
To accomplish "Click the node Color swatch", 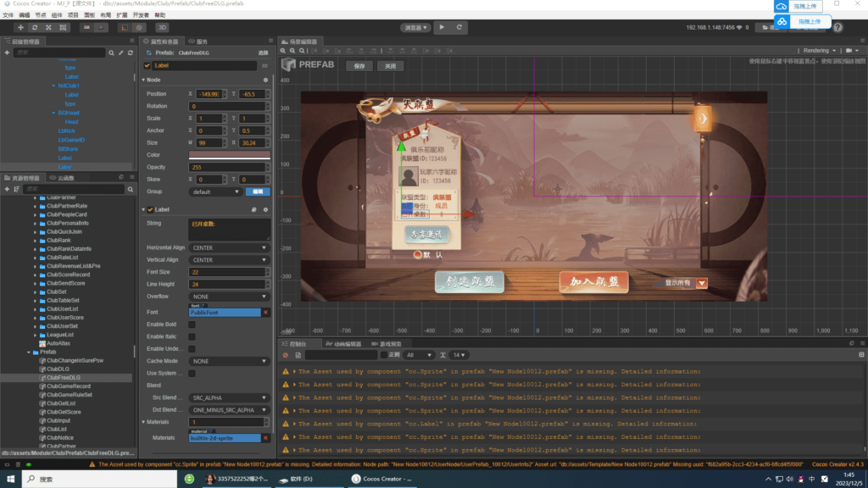I will [229, 155].
